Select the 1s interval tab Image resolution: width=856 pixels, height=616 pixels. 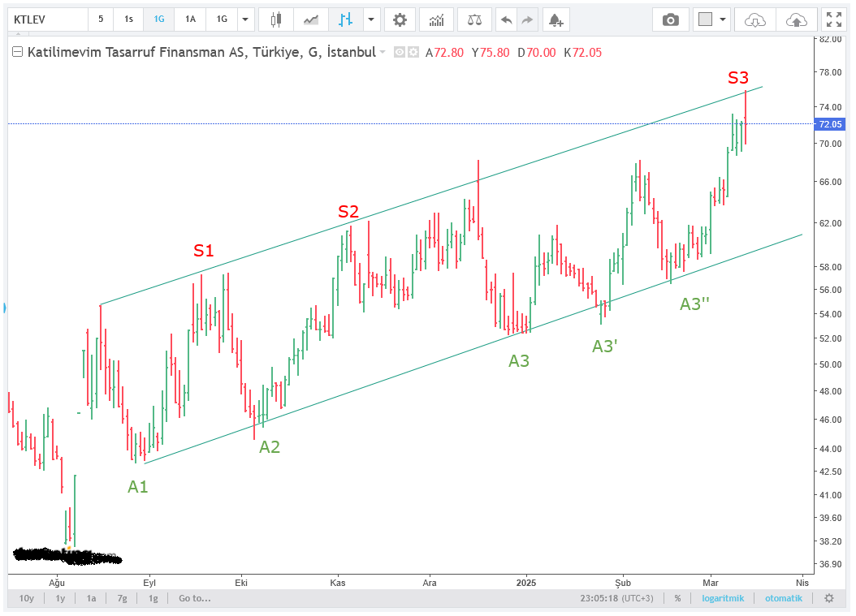128,19
